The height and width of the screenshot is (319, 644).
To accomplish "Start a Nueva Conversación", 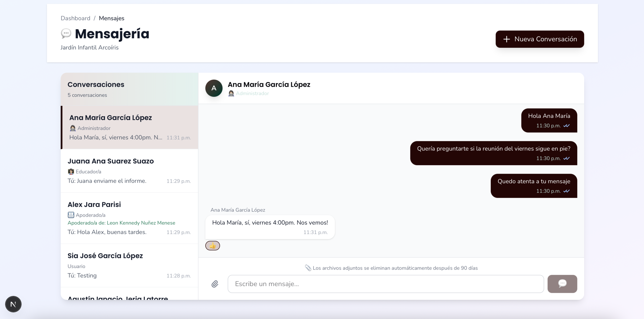I will pos(540,39).
